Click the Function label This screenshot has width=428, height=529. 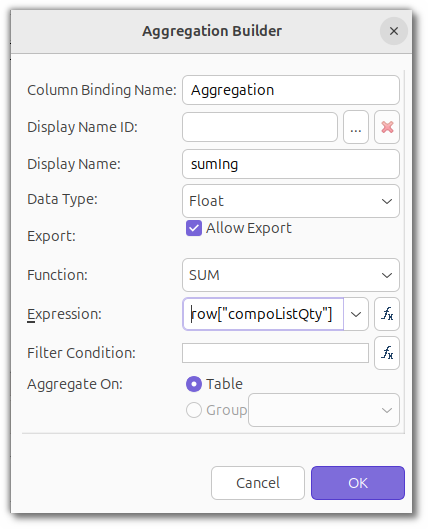pyautogui.click(x=57, y=275)
